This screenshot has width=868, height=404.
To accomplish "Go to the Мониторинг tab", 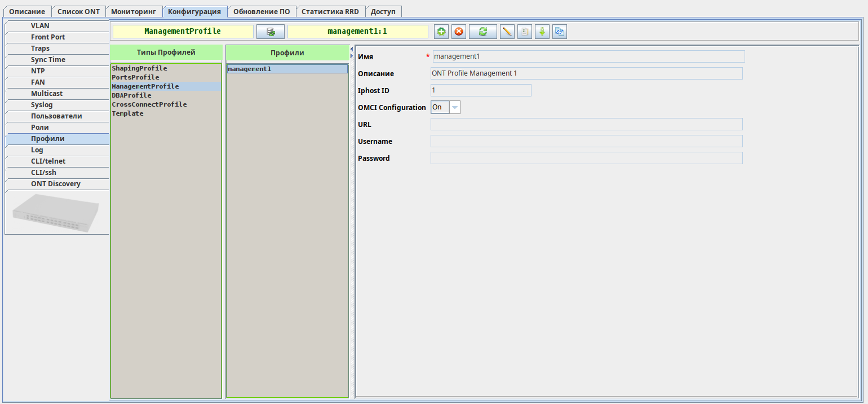I will pyautogui.click(x=134, y=11).
